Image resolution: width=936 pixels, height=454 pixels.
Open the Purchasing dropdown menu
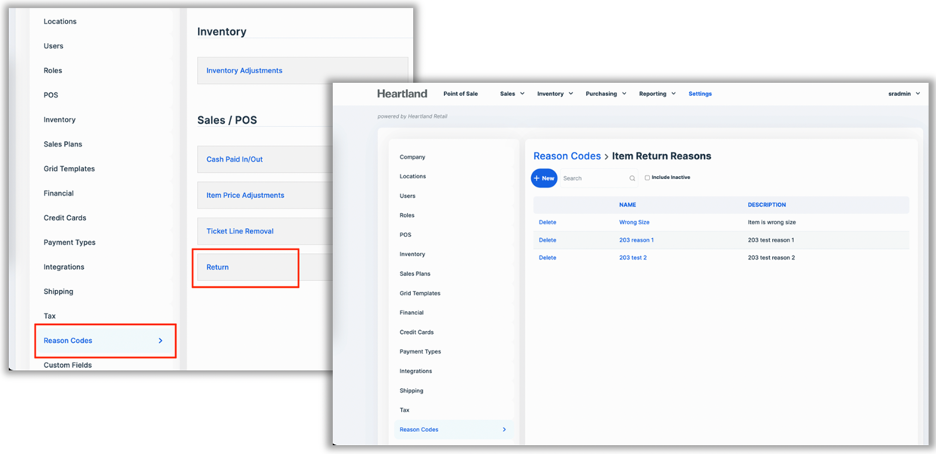(x=606, y=94)
